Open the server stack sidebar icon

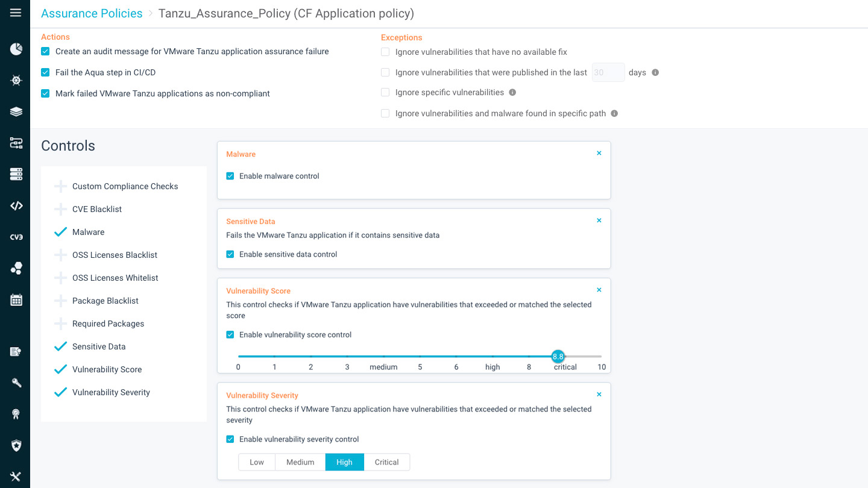click(16, 174)
